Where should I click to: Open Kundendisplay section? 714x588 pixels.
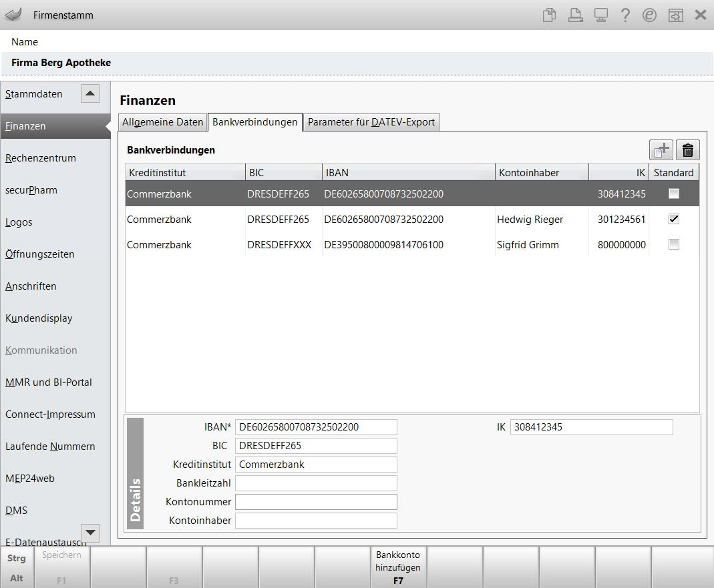click(39, 318)
